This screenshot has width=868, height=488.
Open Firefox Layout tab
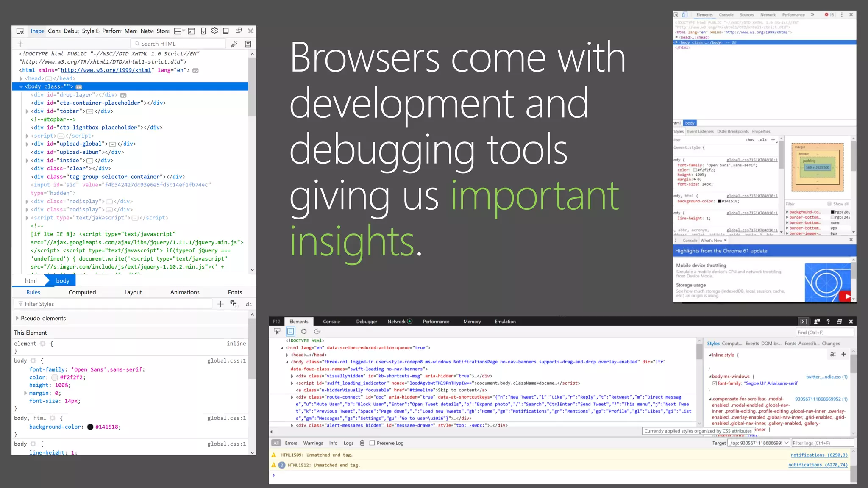tap(133, 292)
